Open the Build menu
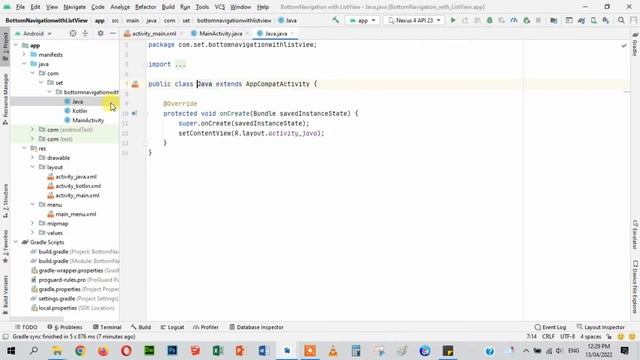This screenshot has height=360, width=640. click(168, 7)
